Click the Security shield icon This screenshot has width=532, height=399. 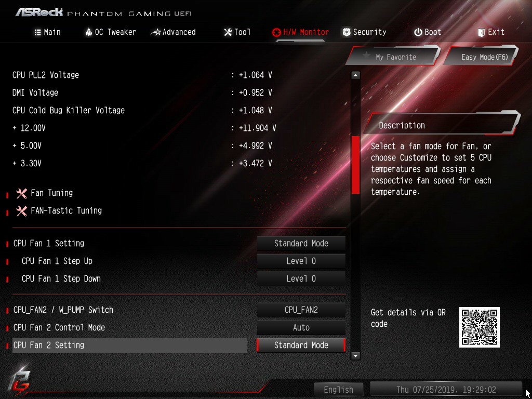347,32
